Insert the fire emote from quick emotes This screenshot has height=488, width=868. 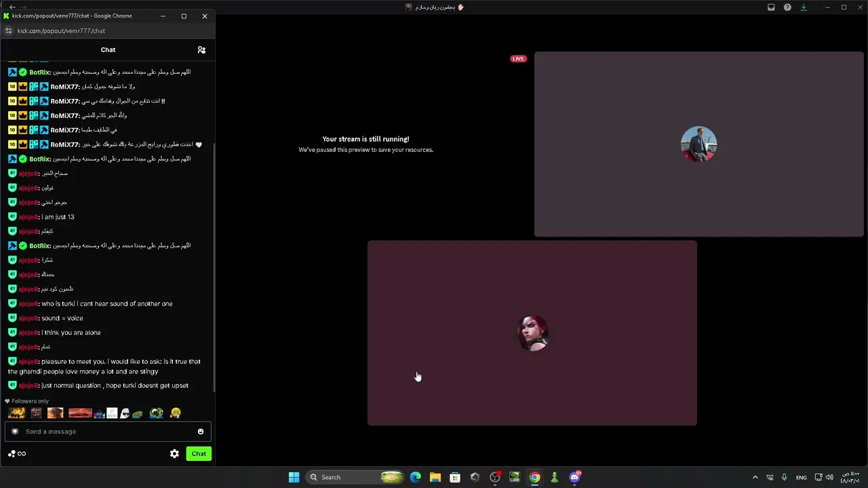point(16,413)
